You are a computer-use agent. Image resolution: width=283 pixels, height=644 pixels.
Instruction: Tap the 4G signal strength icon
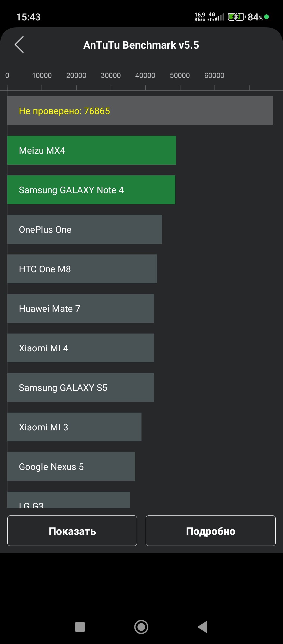pos(216,17)
